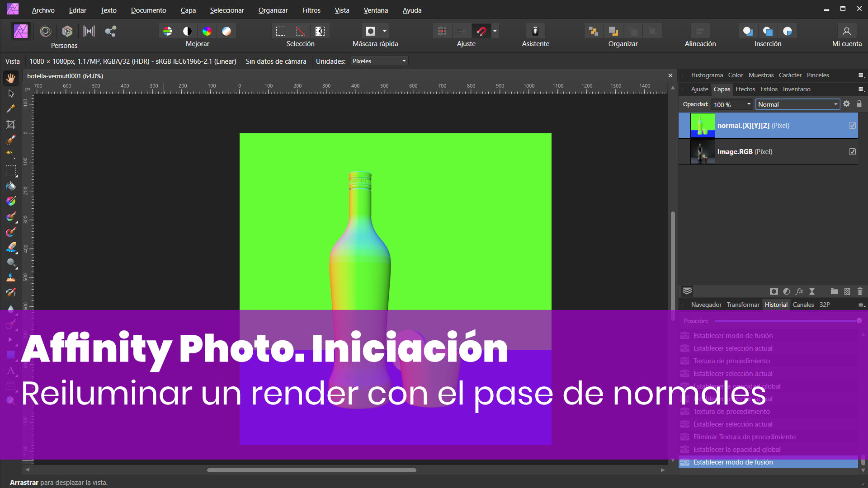This screenshot has height=488, width=868.
Task: Toggle visibility of Image.RGB layer
Action: pyautogui.click(x=852, y=152)
